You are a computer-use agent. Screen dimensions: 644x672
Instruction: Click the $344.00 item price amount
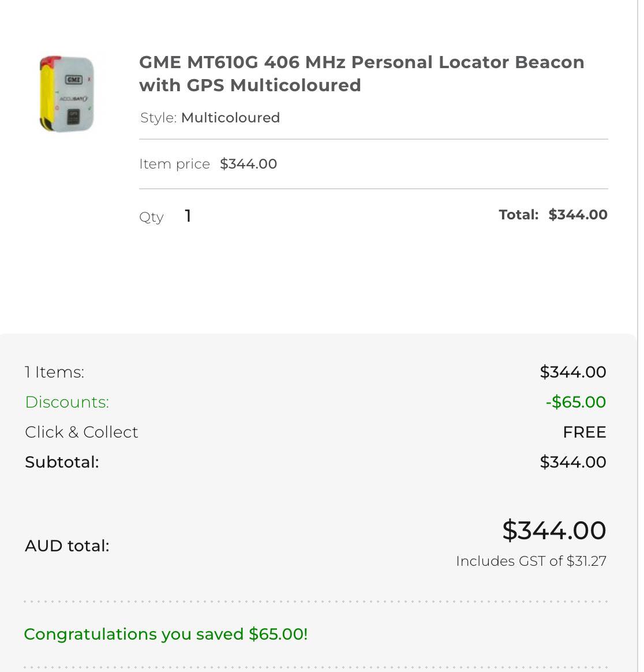[249, 164]
